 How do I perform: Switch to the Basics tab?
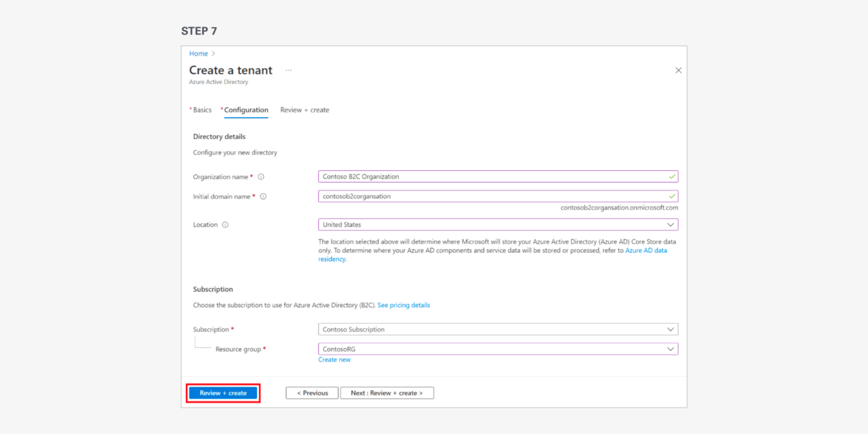pos(201,110)
